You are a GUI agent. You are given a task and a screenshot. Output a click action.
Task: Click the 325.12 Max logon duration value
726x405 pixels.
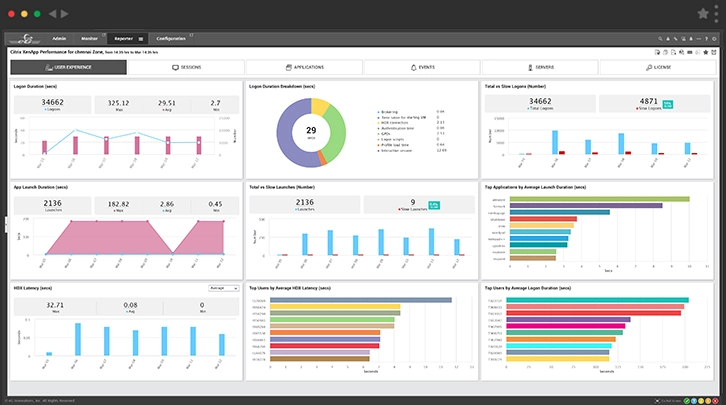(x=119, y=103)
